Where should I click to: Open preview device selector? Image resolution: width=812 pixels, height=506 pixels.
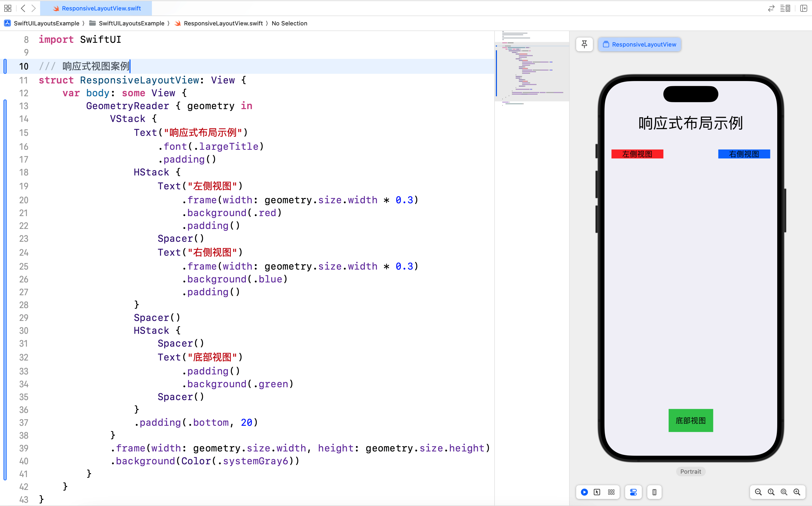[654, 492]
